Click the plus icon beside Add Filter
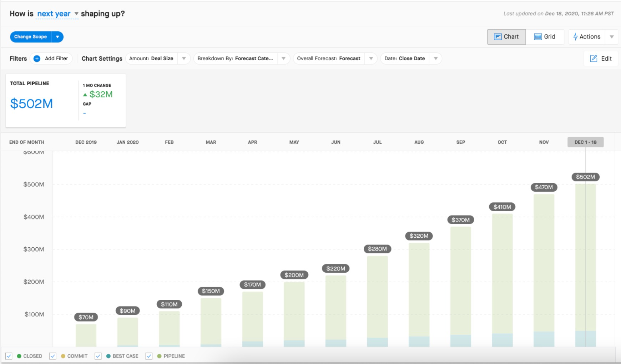621x364 pixels. (37, 59)
